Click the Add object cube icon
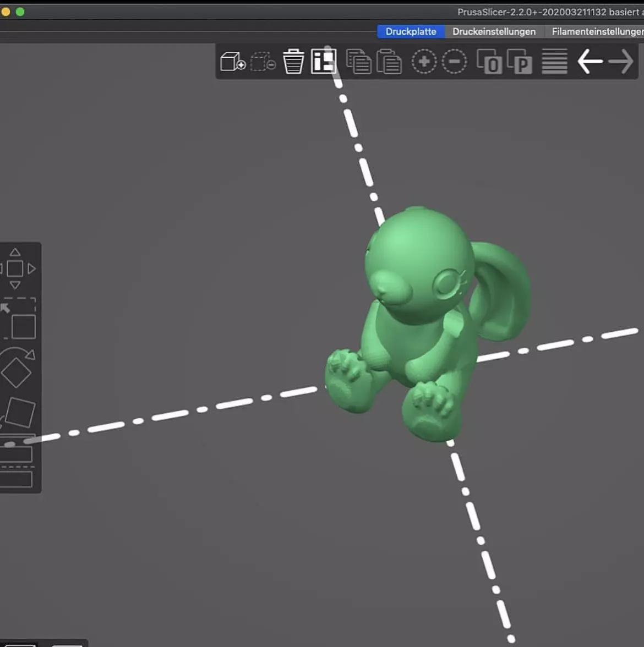 tap(233, 62)
